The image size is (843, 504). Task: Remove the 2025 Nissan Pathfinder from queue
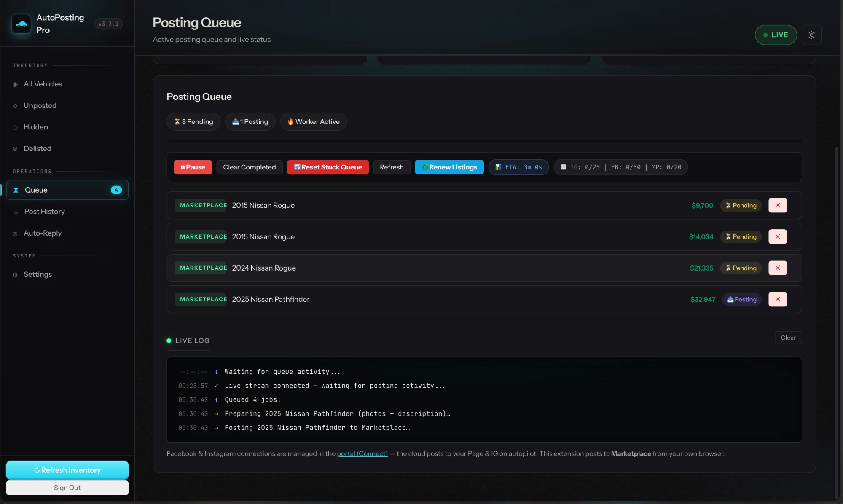pos(778,299)
